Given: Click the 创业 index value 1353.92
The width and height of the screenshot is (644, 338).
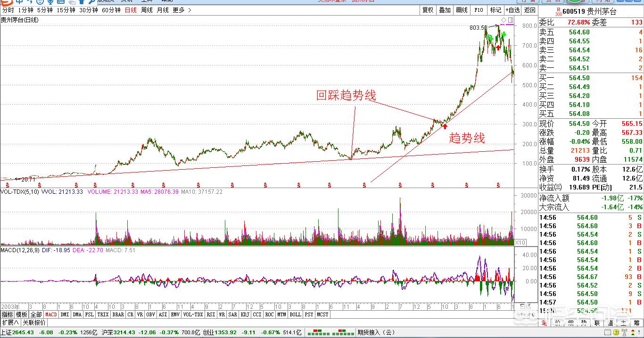Looking at the screenshot, I should 227,333.
